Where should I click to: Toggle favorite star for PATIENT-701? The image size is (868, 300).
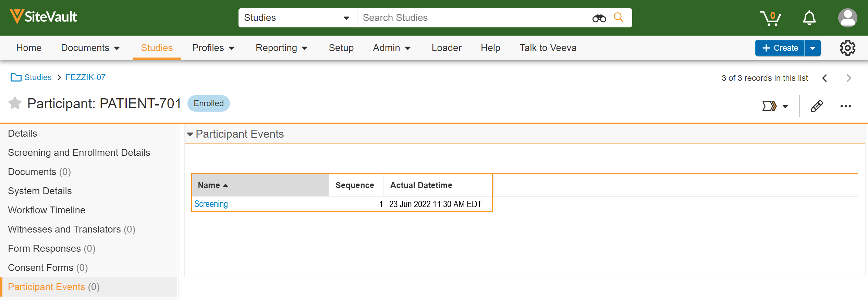[15, 103]
